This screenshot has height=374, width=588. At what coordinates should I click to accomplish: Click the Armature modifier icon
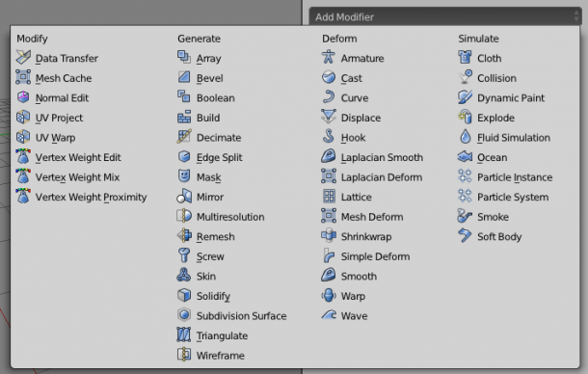click(x=328, y=58)
